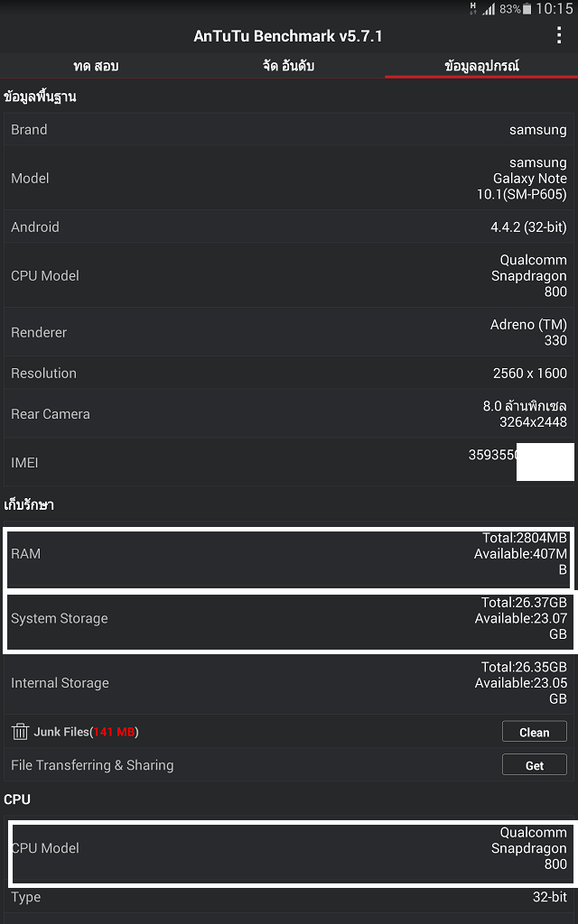
Task: Open the three-dot overflow menu
Action: click(x=560, y=36)
